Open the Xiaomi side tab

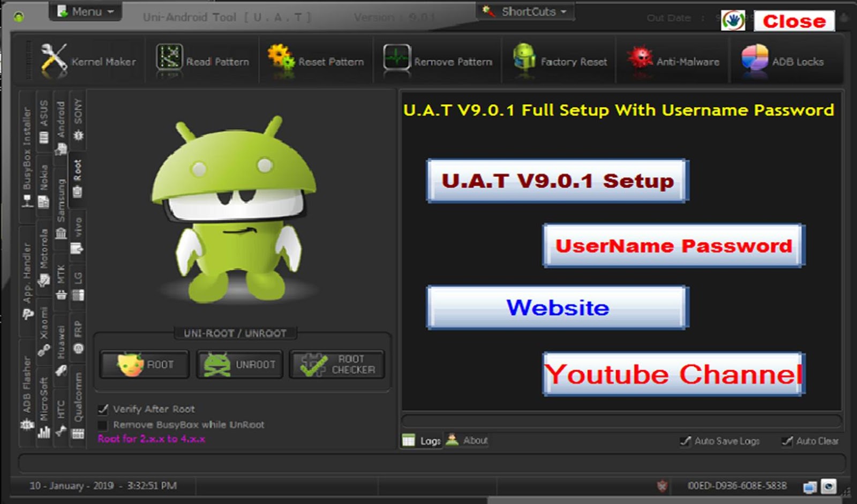(x=44, y=331)
